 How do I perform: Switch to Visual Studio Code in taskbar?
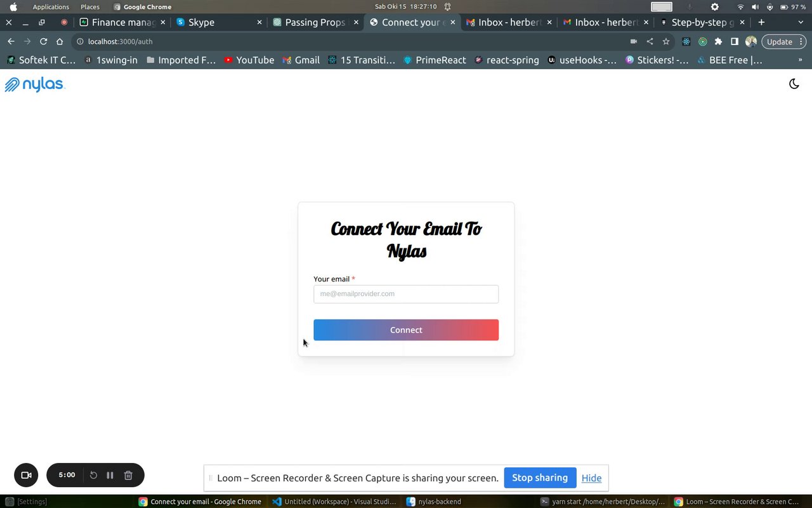tap(334, 502)
